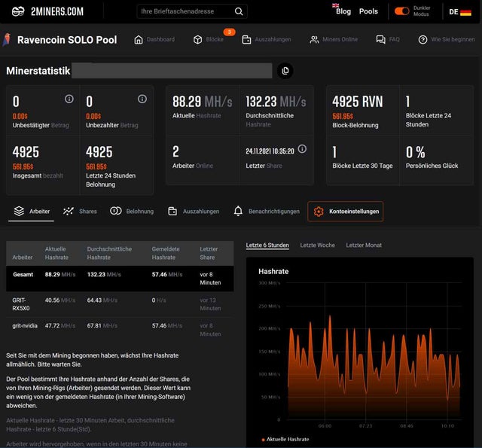Click the German flag icon
The image size is (482, 448).
click(465, 12)
